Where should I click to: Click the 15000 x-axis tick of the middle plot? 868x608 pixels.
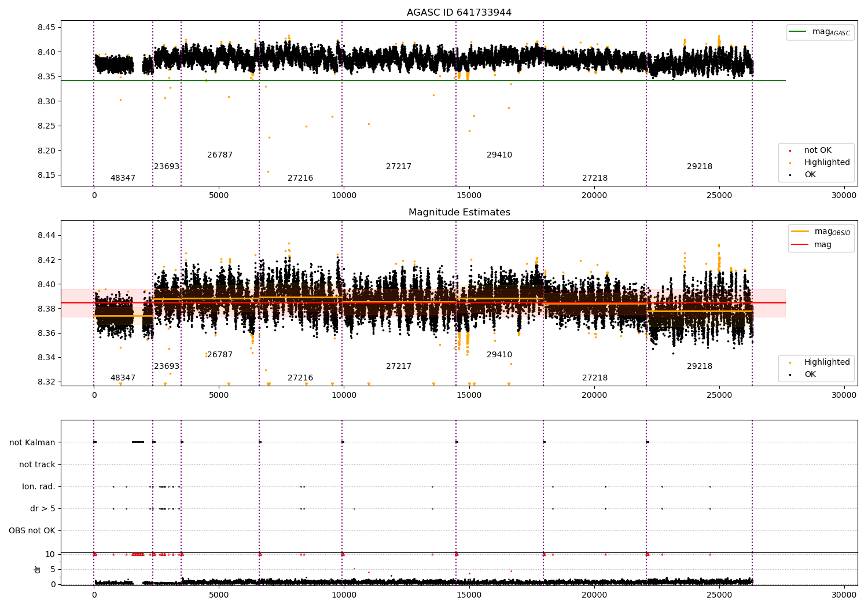tap(469, 395)
